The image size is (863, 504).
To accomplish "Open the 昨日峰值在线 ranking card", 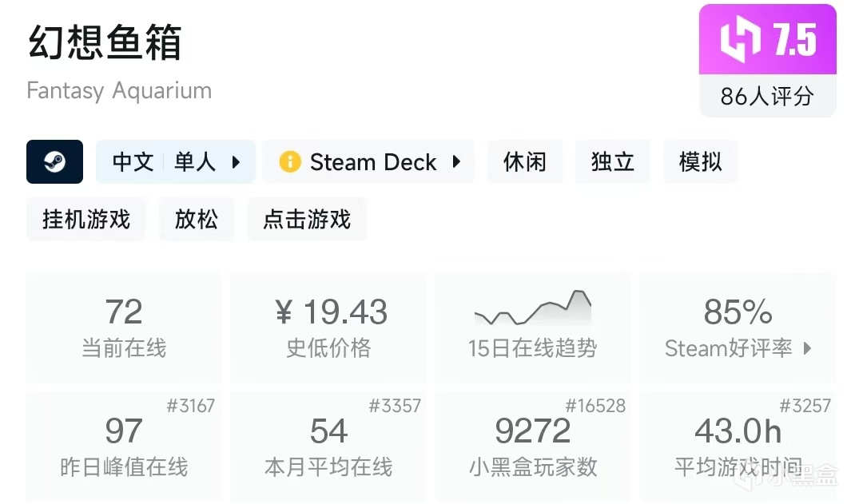I will pyautogui.click(x=124, y=446).
